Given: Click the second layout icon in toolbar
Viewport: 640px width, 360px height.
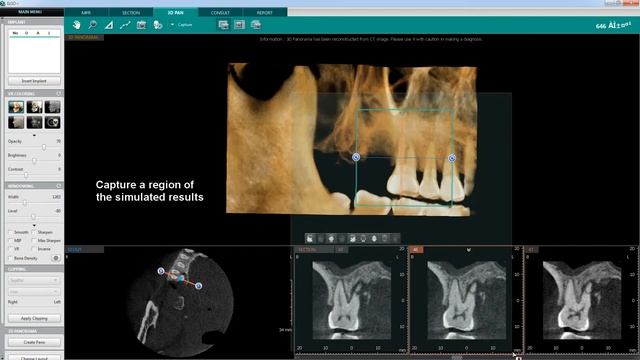Looking at the screenshot, I should pos(239,25).
